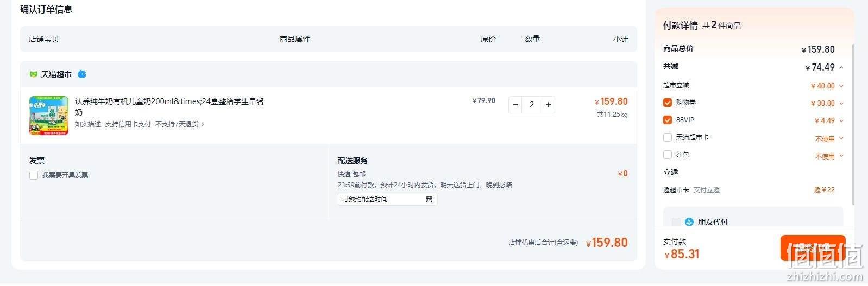Open the 红包 不使用 dropdown
This screenshot has height=286, width=868.
click(829, 156)
